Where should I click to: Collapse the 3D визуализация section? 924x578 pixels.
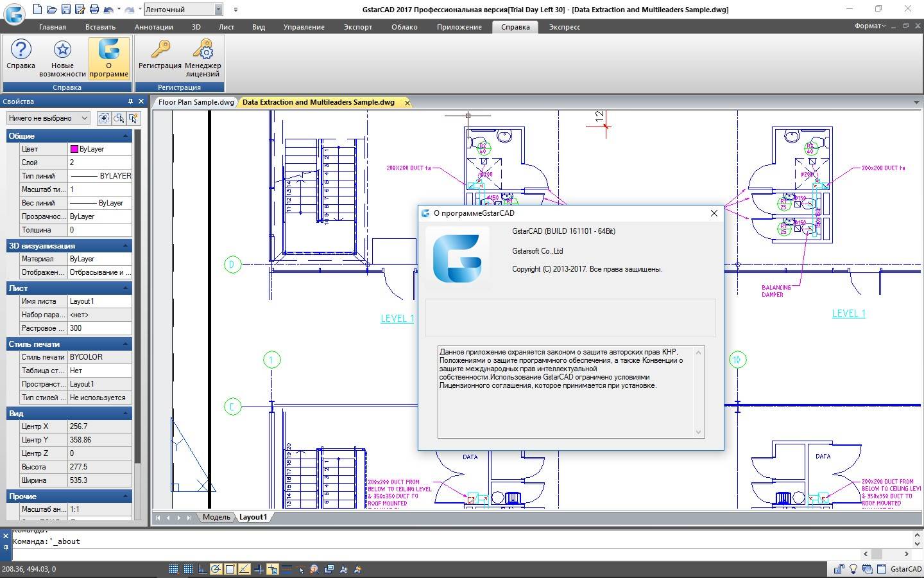[125, 246]
